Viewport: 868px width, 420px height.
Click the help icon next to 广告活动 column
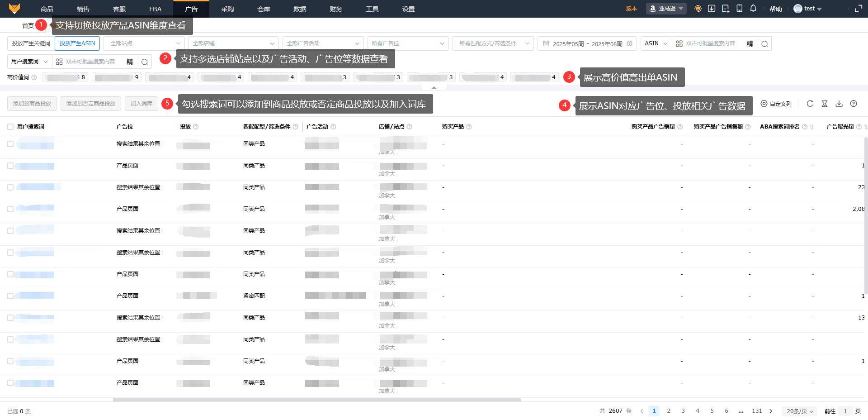(x=333, y=127)
